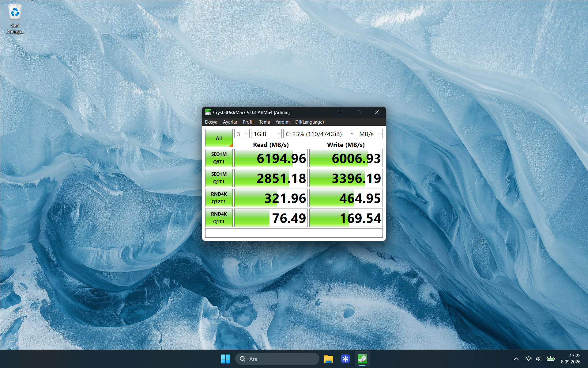Viewport: 588px width, 368px height.
Task: Launch File Explorer from the taskbar
Action: click(x=328, y=359)
